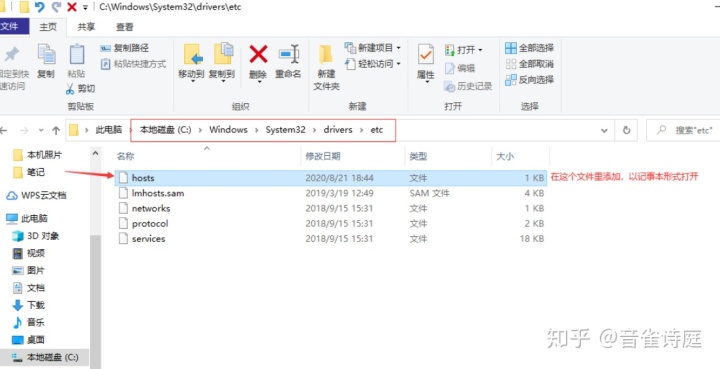Click 全部选择 select all
This screenshot has width=720, height=369.
point(529,48)
